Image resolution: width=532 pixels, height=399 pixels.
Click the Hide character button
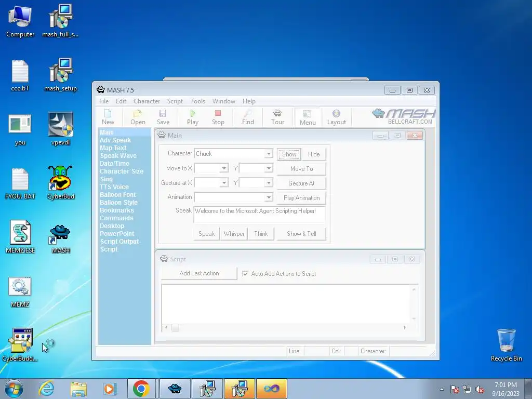click(314, 154)
